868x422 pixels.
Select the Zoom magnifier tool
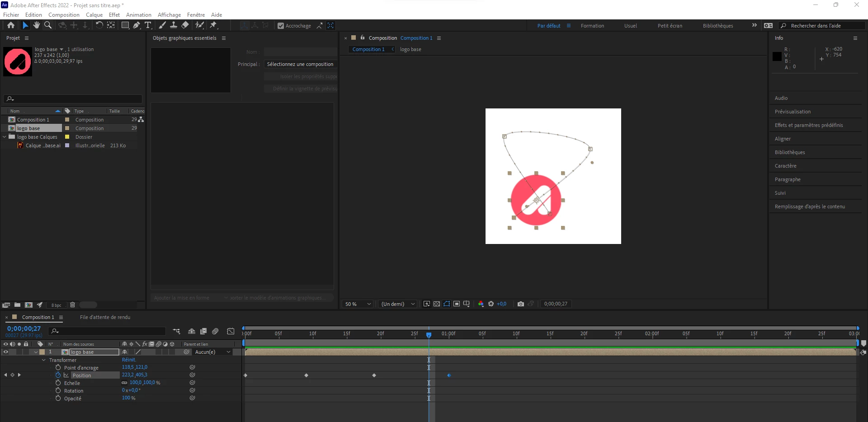(47, 25)
